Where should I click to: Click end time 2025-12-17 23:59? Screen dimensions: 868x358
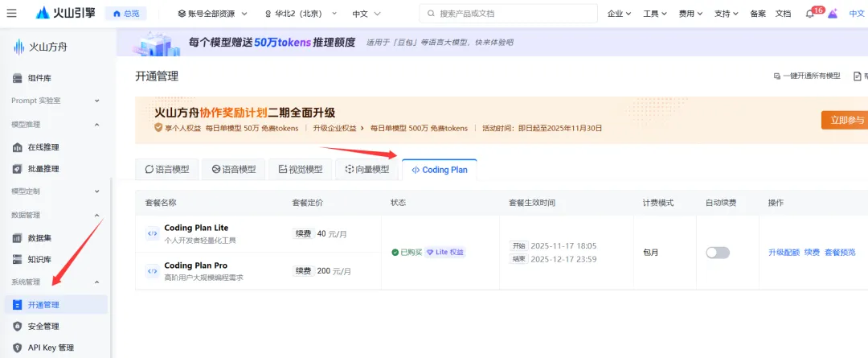[x=563, y=259]
